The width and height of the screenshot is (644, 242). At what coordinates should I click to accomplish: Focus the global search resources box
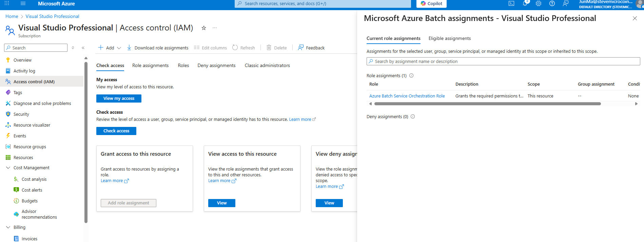(323, 3)
